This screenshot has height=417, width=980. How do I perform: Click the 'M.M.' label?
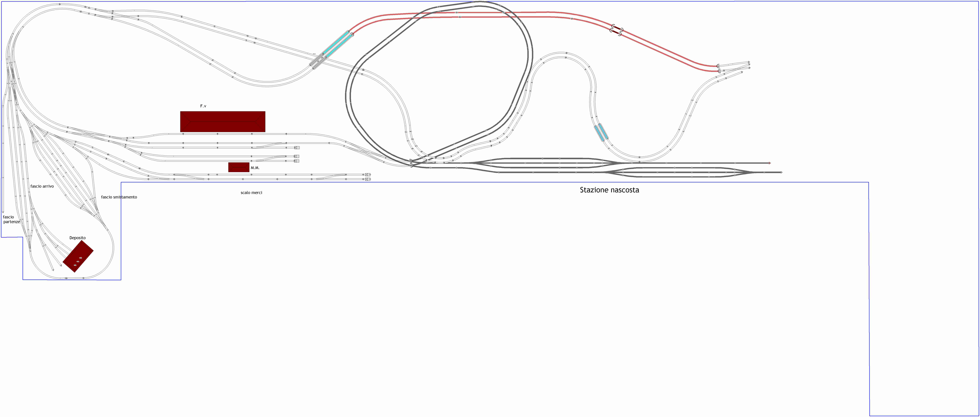pyautogui.click(x=255, y=168)
